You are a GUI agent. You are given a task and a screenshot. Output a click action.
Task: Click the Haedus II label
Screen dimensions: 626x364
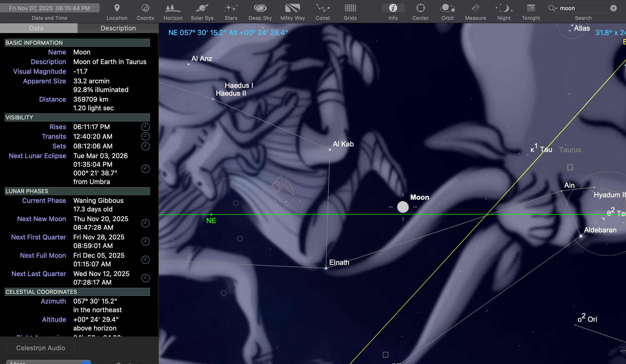pyautogui.click(x=231, y=93)
